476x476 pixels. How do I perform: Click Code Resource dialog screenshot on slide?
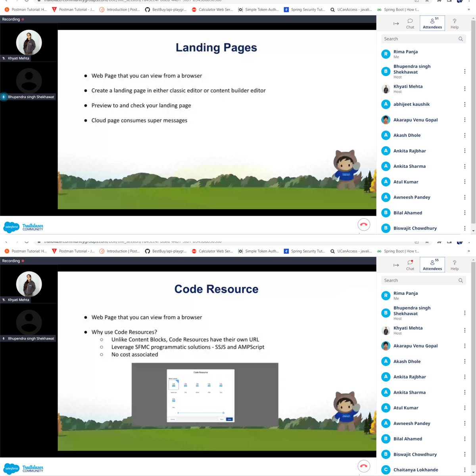[x=205, y=395]
